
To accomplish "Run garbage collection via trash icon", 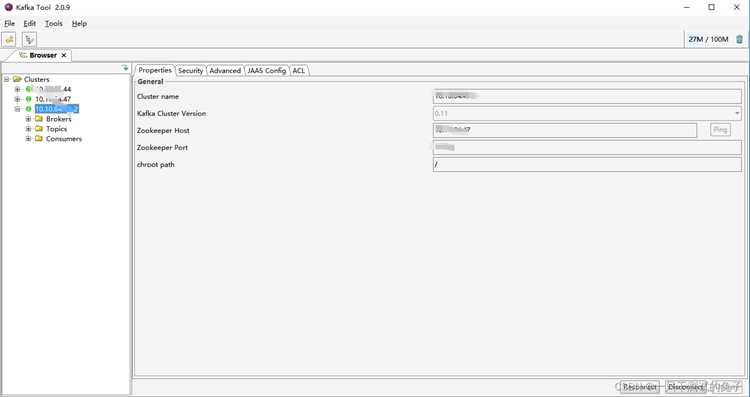I will [x=739, y=39].
